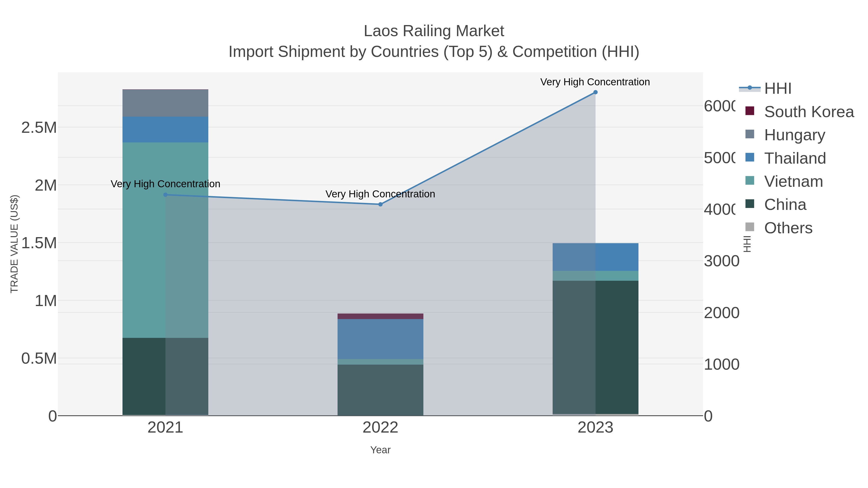Viewport: 868px width, 488px height.
Task: Click the Vietnam segment of the 2021 bar
Action: coord(165,240)
